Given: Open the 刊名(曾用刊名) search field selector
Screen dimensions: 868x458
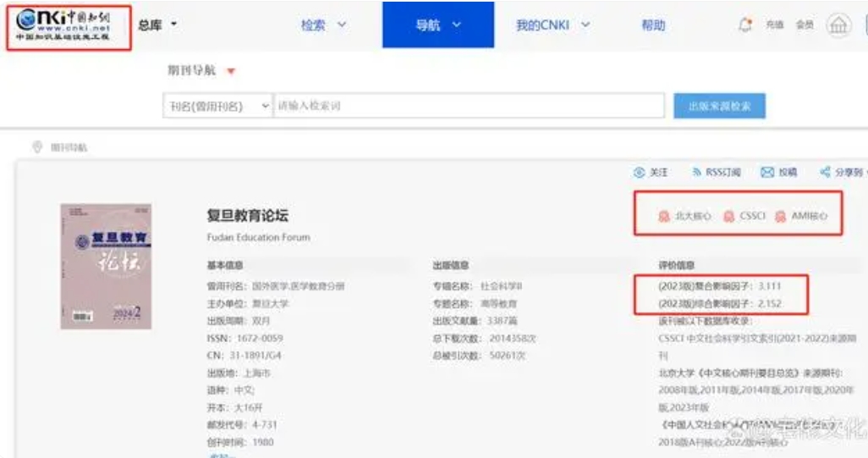Looking at the screenshot, I should [x=217, y=106].
